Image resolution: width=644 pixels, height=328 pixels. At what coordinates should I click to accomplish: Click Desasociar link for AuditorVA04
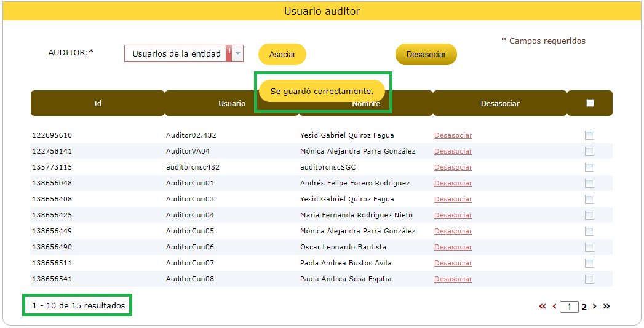coord(453,151)
